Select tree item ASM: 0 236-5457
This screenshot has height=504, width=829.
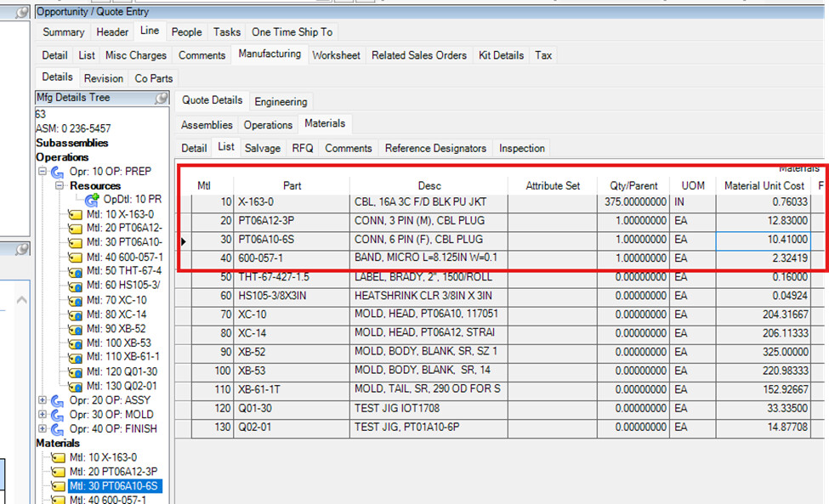click(73, 129)
